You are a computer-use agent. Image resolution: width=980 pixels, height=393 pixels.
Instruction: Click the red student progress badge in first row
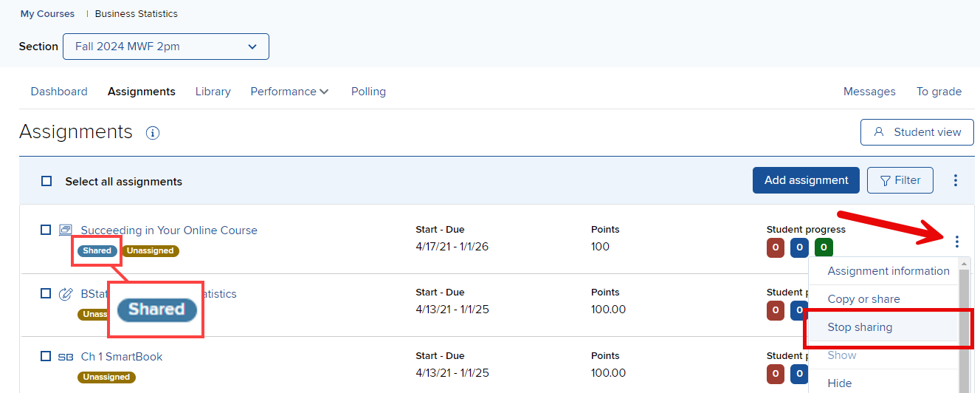click(x=776, y=247)
